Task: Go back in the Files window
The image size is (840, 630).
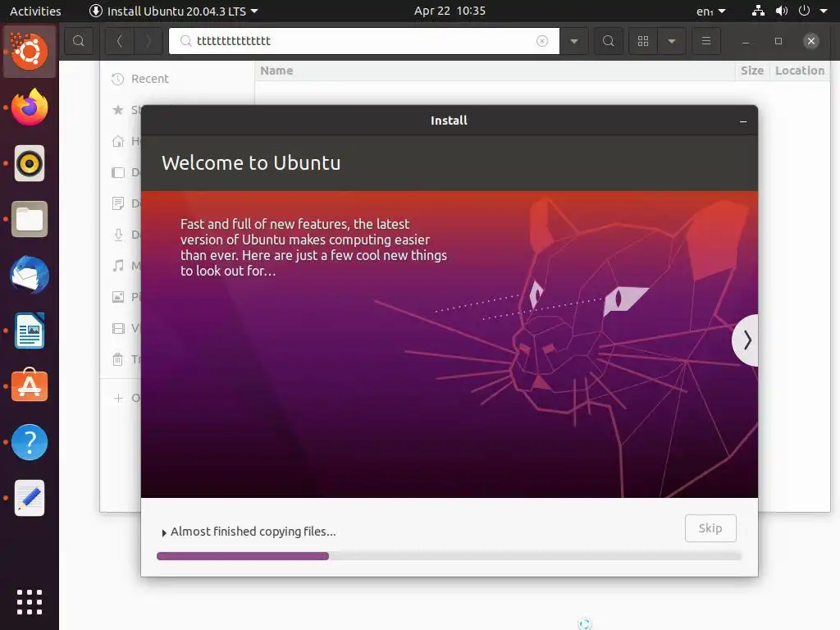Action: pos(120,41)
